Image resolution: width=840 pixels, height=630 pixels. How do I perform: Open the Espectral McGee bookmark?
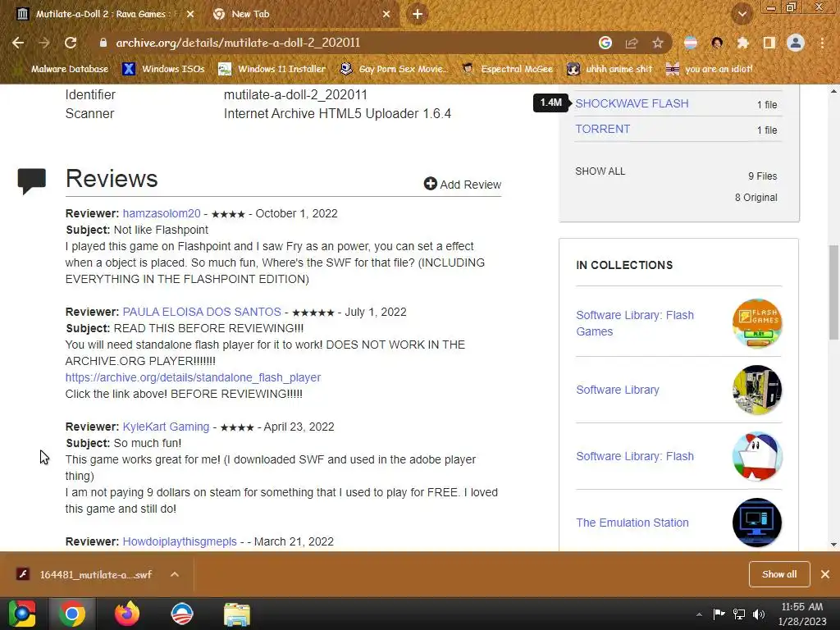[507, 69]
